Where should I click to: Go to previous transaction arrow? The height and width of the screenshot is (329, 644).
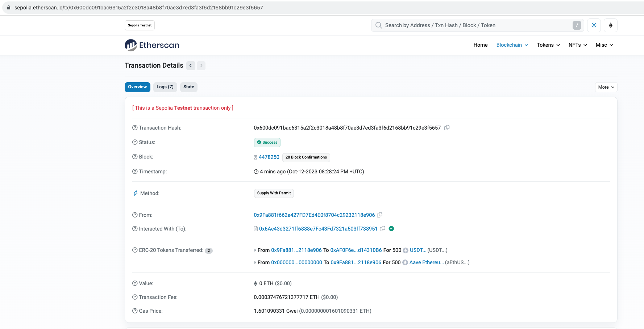[x=191, y=66]
